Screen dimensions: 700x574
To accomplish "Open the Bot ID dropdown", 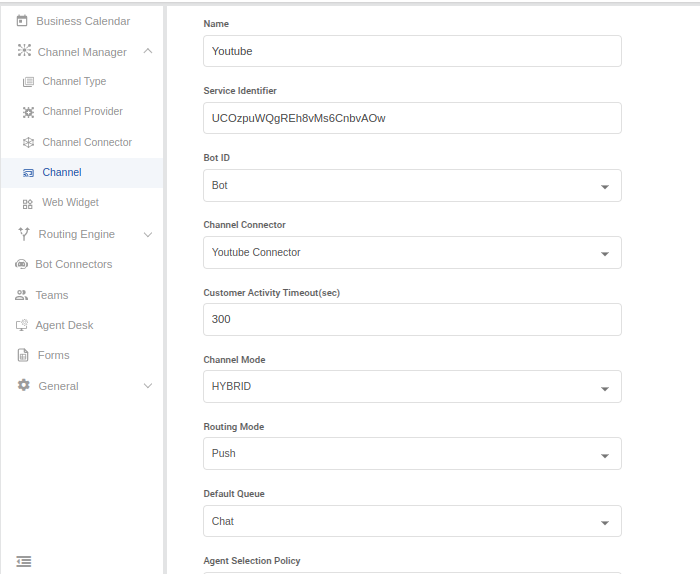I will pyautogui.click(x=604, y=187).
